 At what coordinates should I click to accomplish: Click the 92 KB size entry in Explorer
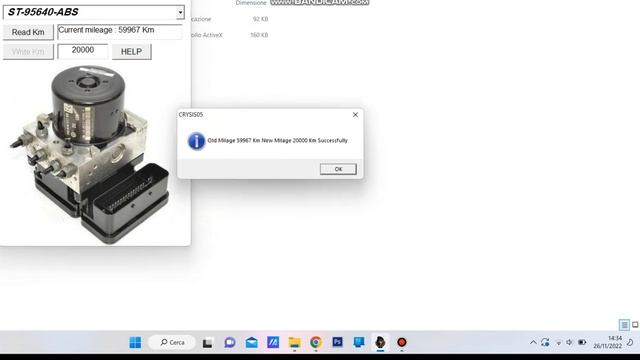[260, 19]
